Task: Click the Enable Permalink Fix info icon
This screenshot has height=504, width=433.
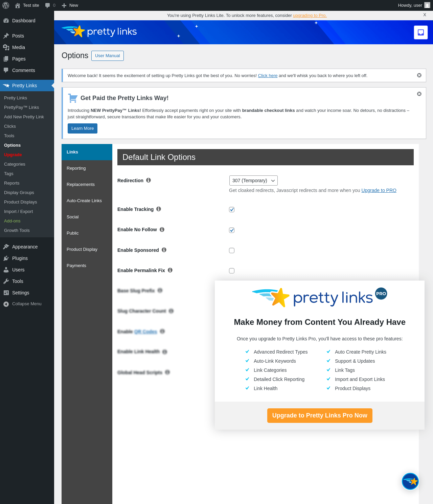Action: 170,270
